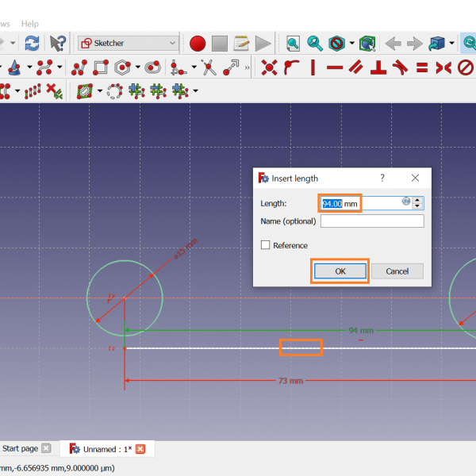Select the equal constraint icon
The width and height of the screenshot is (476, 476).
tap(422, 68)
